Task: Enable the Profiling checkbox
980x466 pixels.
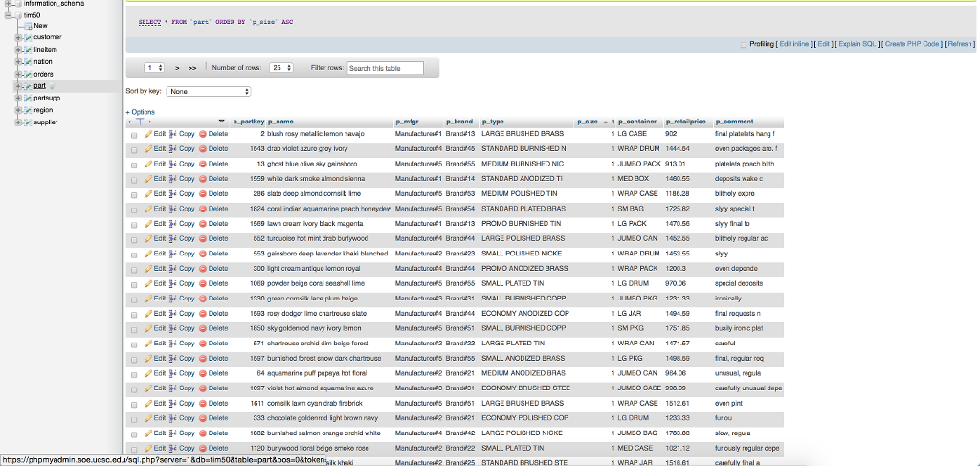Action: (x=743, y=44)
